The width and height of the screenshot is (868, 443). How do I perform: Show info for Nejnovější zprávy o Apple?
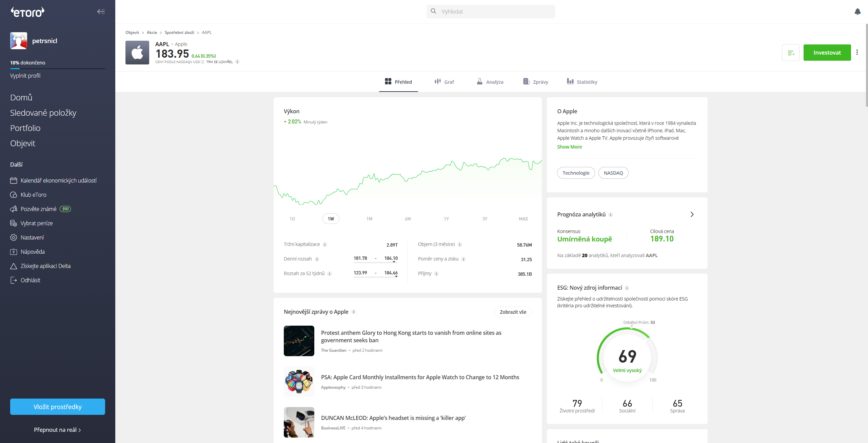pos(354,312)
